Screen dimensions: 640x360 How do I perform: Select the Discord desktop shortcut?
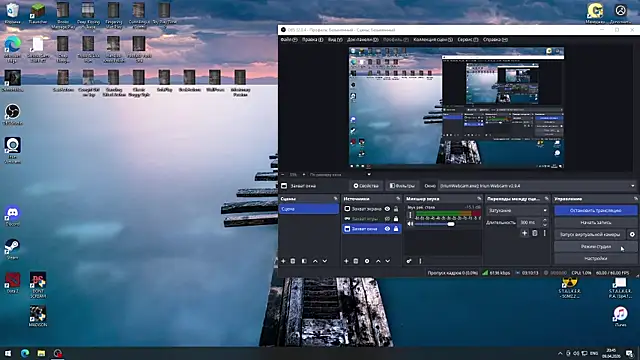[13, 216]
